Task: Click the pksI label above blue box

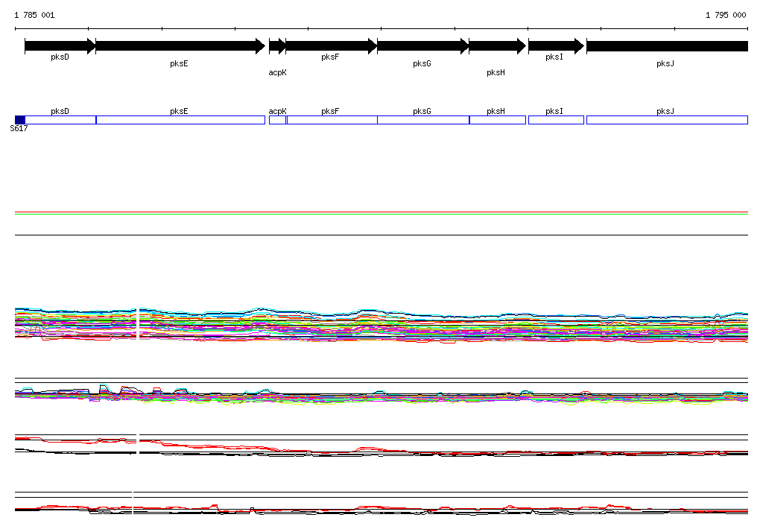Action: [x=554, y=112]
